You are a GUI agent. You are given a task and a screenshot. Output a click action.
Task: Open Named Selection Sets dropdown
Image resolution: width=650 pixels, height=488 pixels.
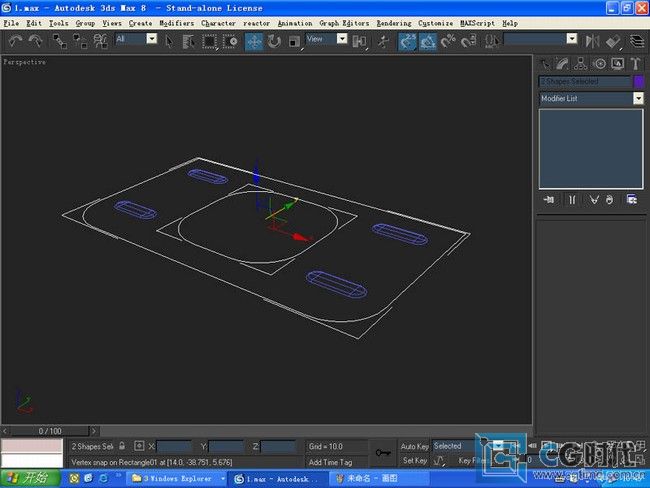click(572, 39)
